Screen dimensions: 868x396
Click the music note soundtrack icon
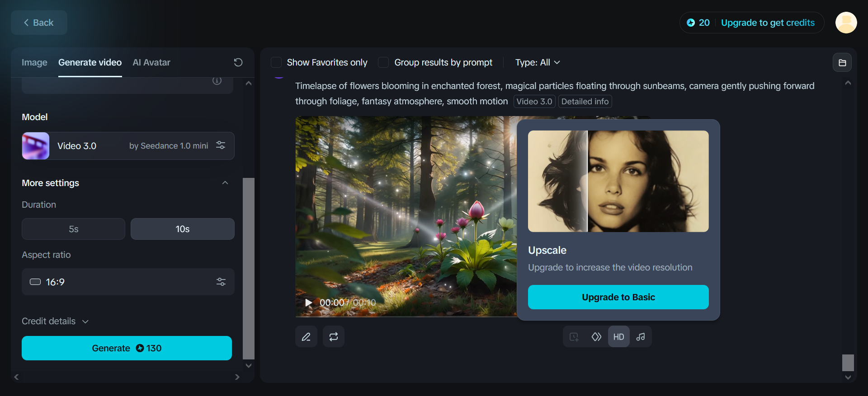tap(641, 337)
